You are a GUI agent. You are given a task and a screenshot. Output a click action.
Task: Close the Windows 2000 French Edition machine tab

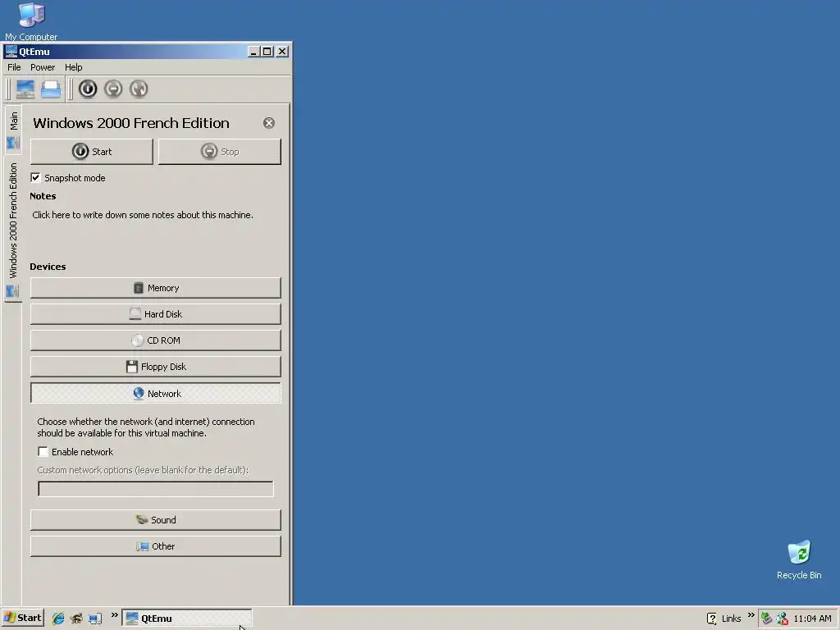269,123
